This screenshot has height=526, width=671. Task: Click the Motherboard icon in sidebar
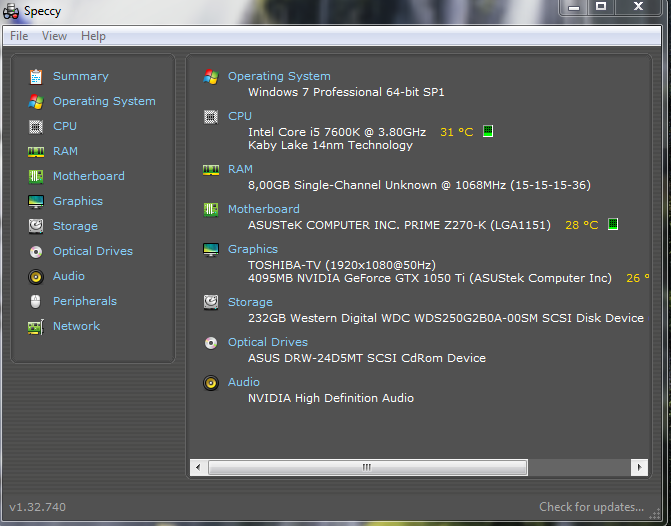pyautogui.click(x=36, y=176)
